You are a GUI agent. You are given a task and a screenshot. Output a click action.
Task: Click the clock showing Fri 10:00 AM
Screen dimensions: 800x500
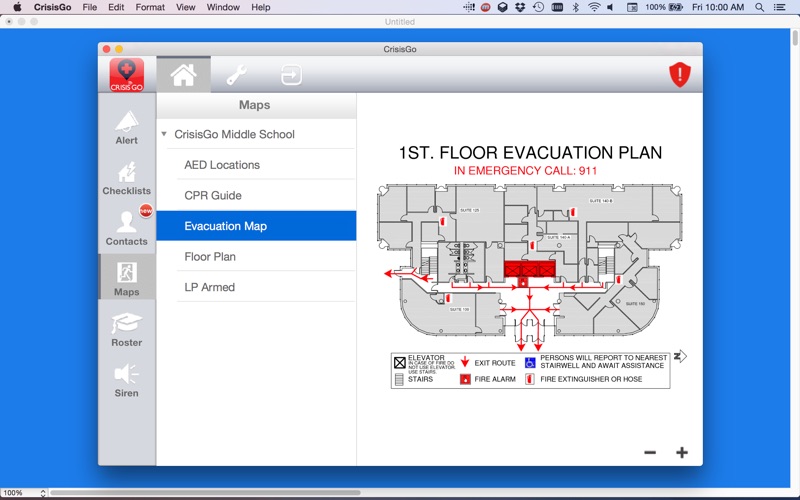(718, 7)
